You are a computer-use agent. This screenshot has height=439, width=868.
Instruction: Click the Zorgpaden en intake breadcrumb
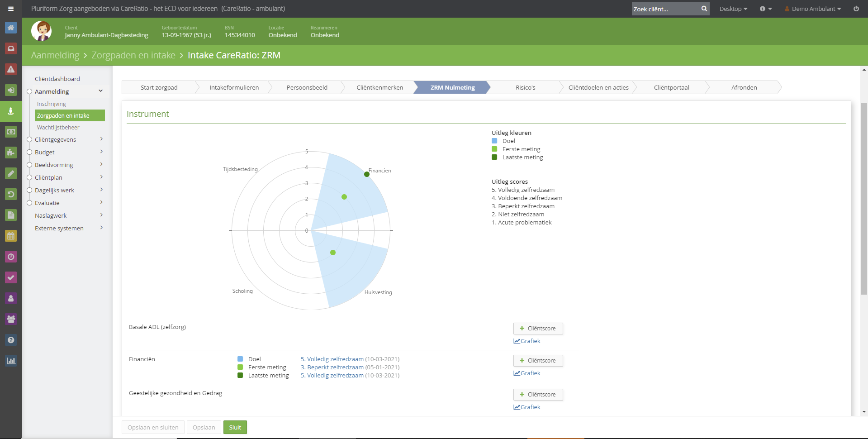coord(133,55)
